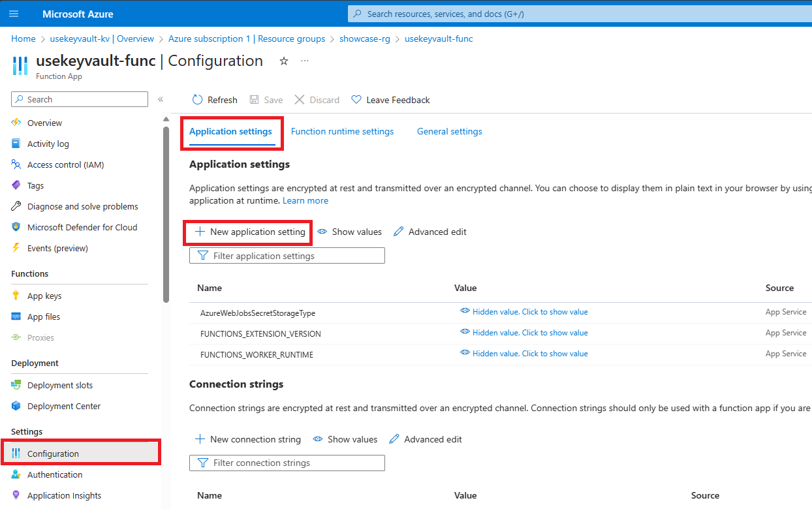Click the Microsoft Defender for Cloud shield icon
This screenshot has height=509, width=812.
point(16,227)
